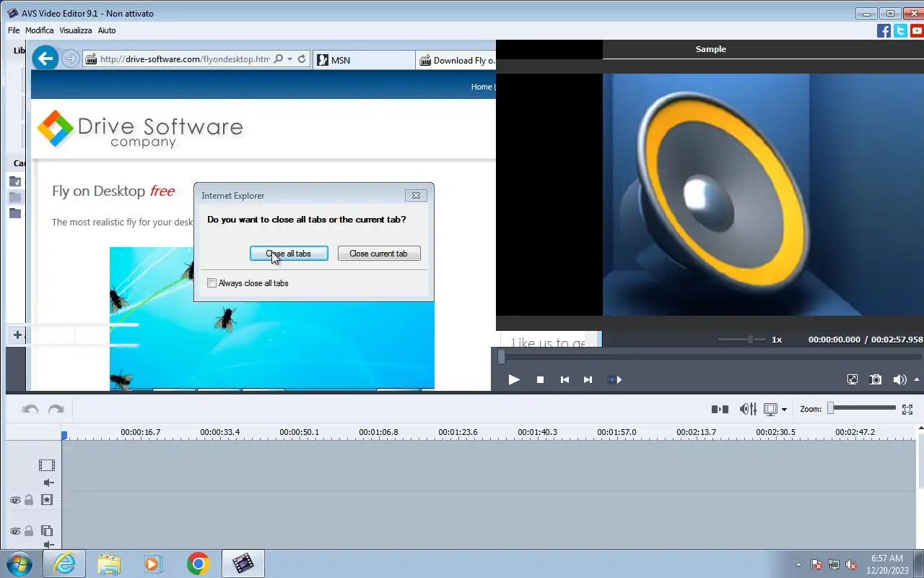Screen dimensions: 924x578
Task: Open the Modifica menu
Action: (40, 30)
